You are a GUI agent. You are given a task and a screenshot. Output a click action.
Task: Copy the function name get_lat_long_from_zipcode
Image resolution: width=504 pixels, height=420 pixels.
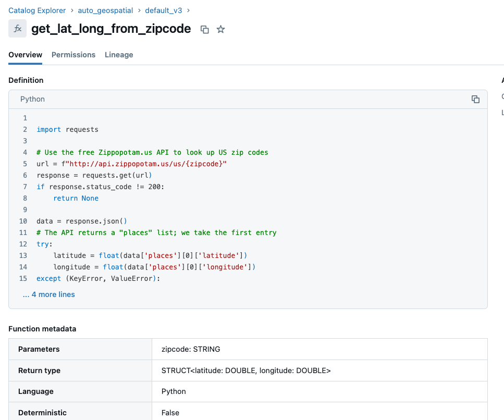(204, 30)
